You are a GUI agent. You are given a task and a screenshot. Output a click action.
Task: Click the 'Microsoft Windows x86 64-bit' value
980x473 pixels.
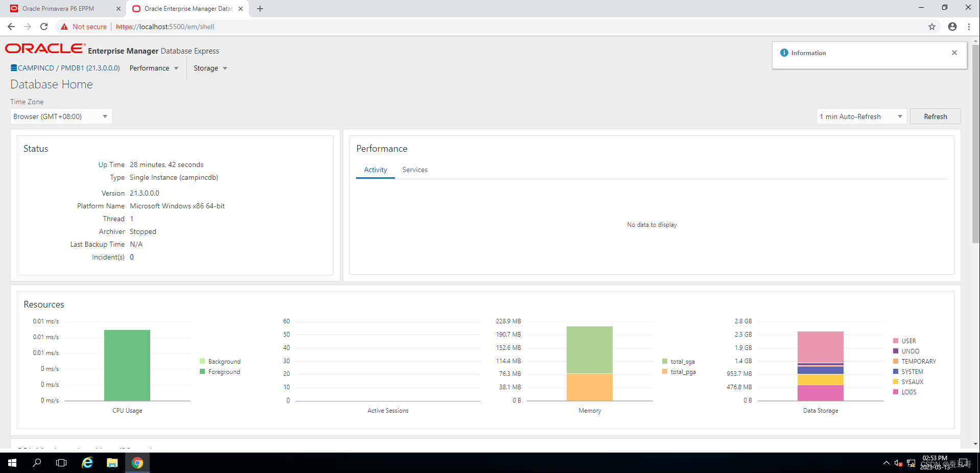(177, 206)
